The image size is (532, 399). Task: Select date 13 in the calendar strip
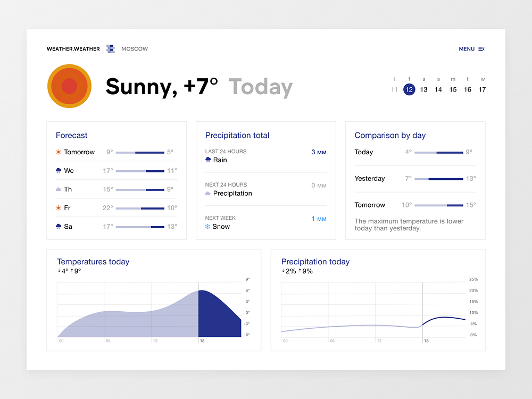pyautogui.click(x=423, y=89)
